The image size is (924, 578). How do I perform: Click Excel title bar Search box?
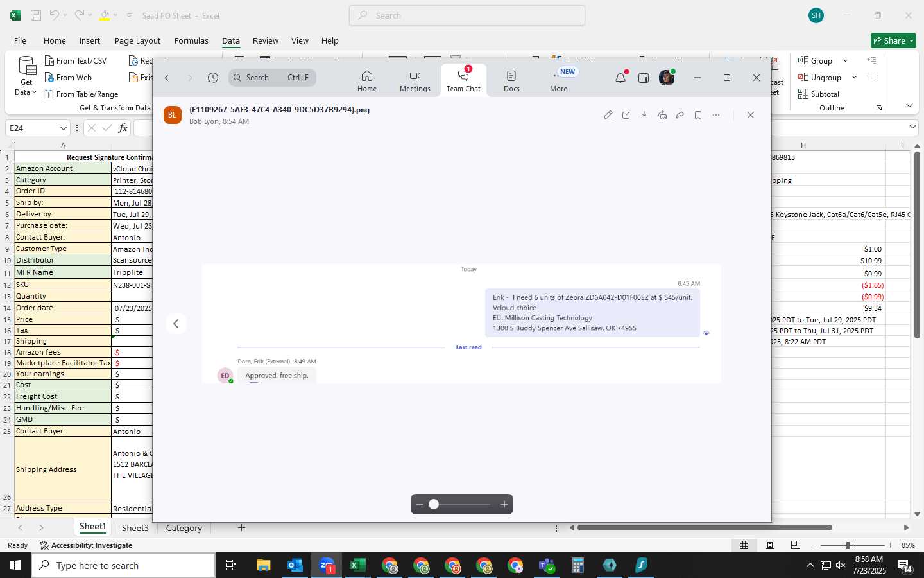(467, 15)
